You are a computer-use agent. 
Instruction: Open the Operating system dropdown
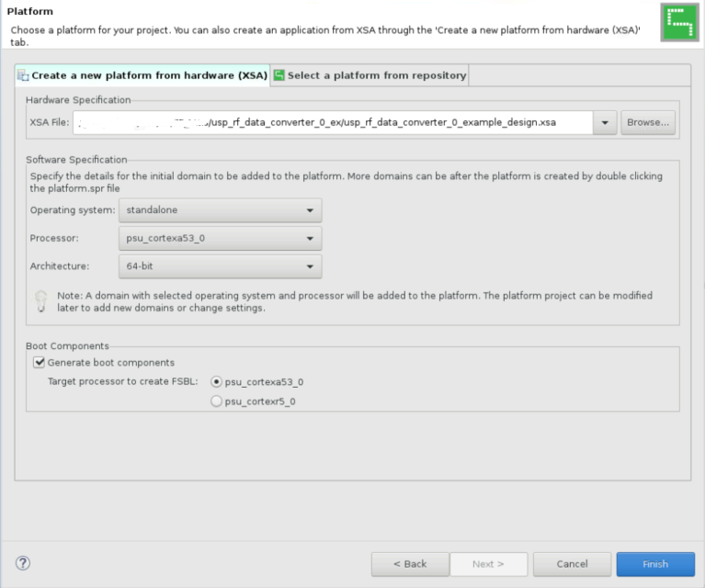(x=220, y=209)
